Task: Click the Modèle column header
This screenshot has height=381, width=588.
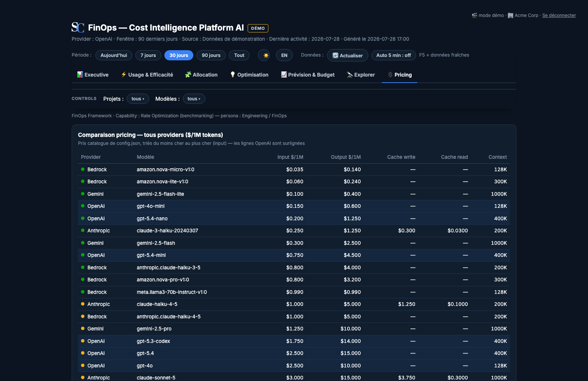Action: point(145,157)
